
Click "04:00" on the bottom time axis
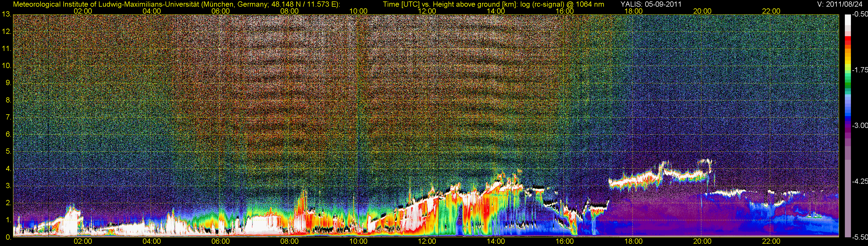click(x=152, y=241)
